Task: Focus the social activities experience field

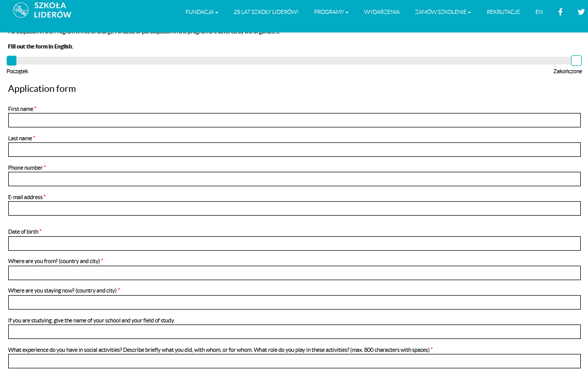Action: (x=295, y=361)
